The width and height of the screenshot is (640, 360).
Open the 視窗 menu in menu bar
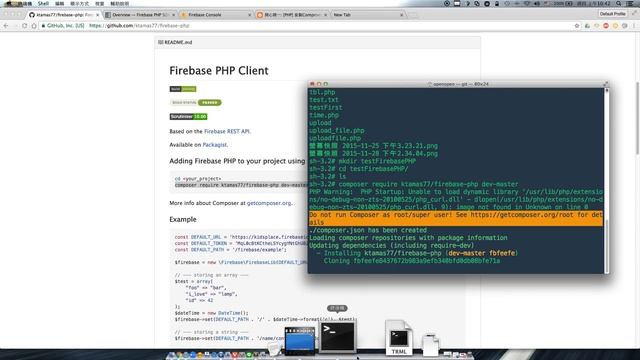coord(100,4)
